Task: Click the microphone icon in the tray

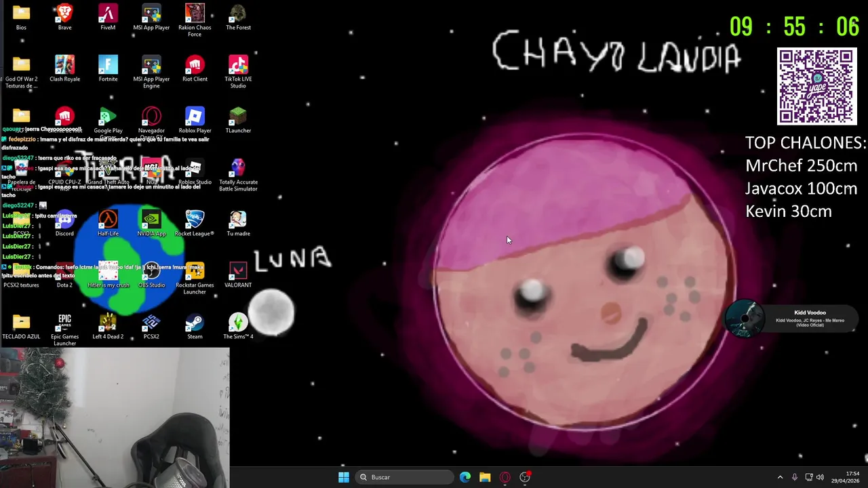Action: 794,477
